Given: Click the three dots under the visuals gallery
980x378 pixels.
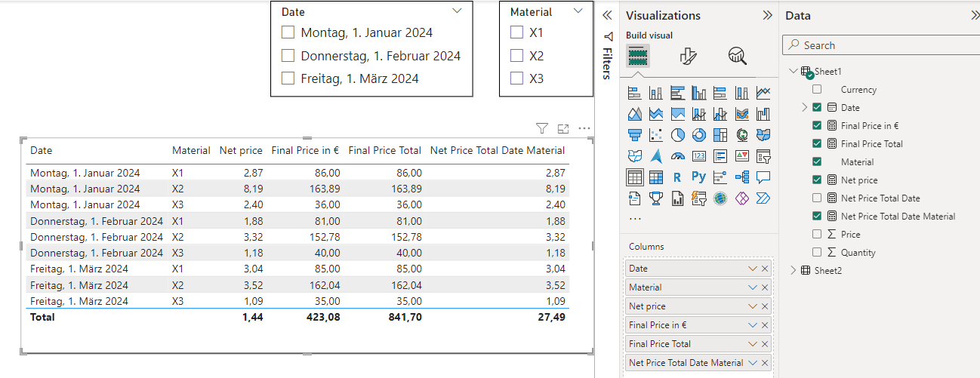Looking at the screenshot, I should pos(635,218).
